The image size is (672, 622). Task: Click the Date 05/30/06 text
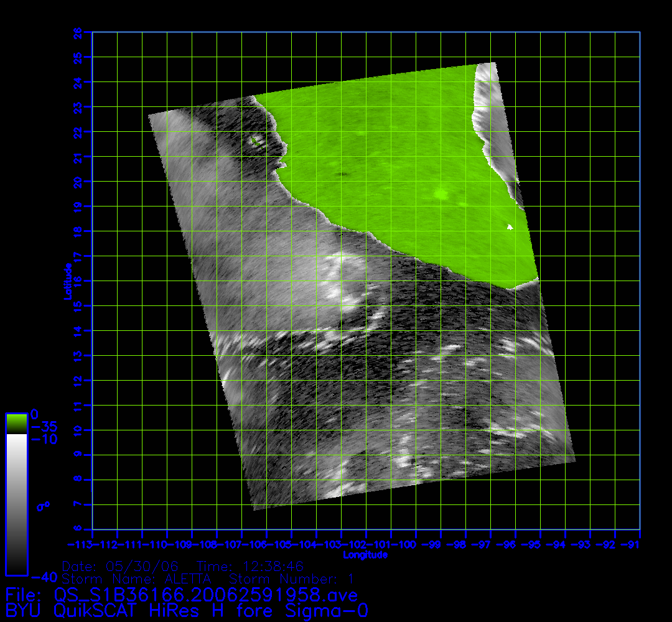click(121, 567)
